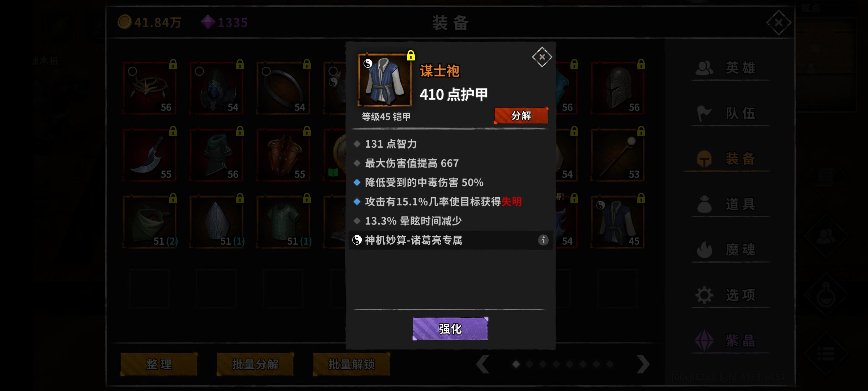The width and height of the screenshot is (868, 391).
Task: Click the 分解 dismantle button
Action: (521, 115)
